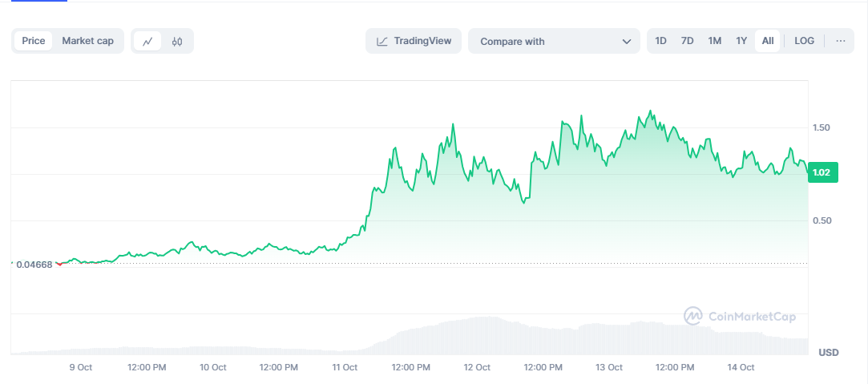Switch to the line chart view

pos(147,41)
